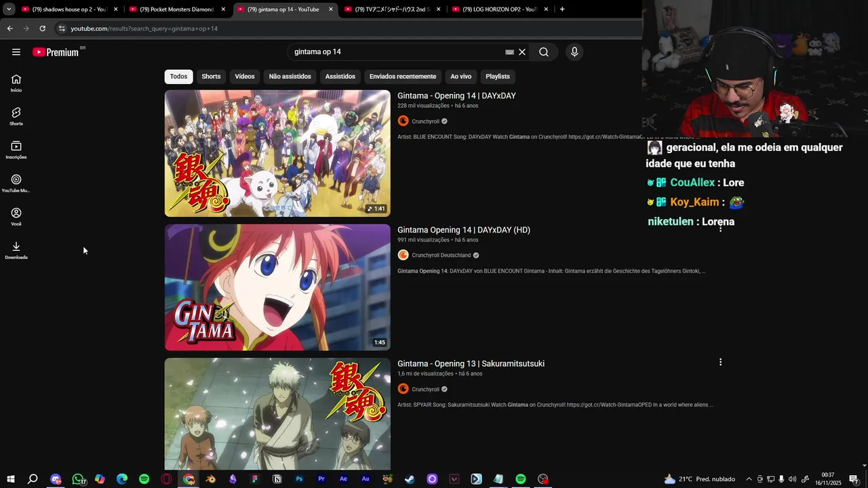The image size is (868, 488).
Task: Switch to Pocket Monsters Diamond tab
Action: tap(176, 9)
